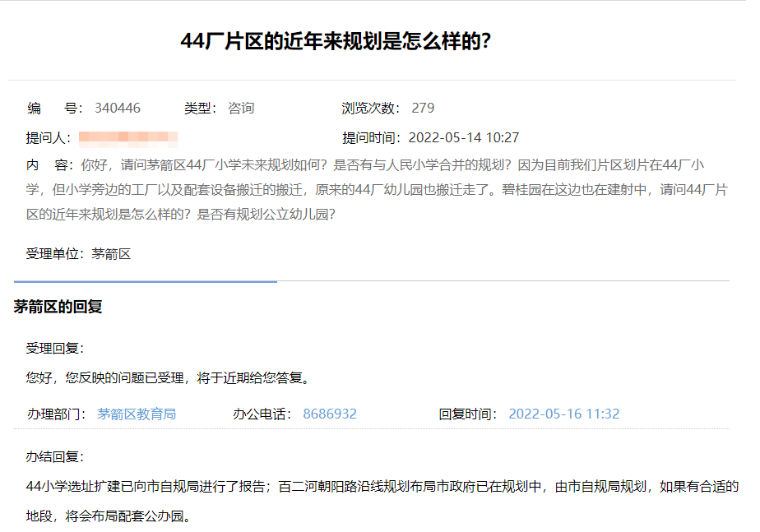The height and width of the screenshot is (532, 760).
Task: Click the office phone number 8686932
Action: tap(330, 414)
